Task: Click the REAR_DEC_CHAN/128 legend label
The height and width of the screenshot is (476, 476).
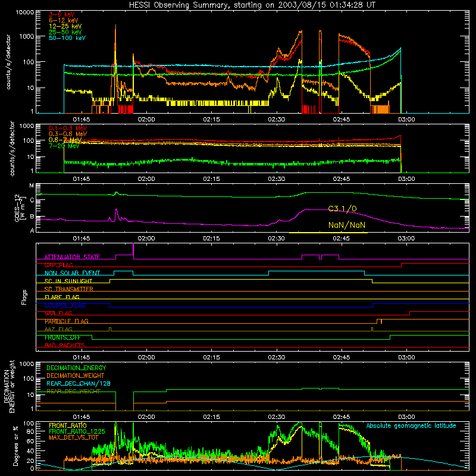Action: coord(79,383)
